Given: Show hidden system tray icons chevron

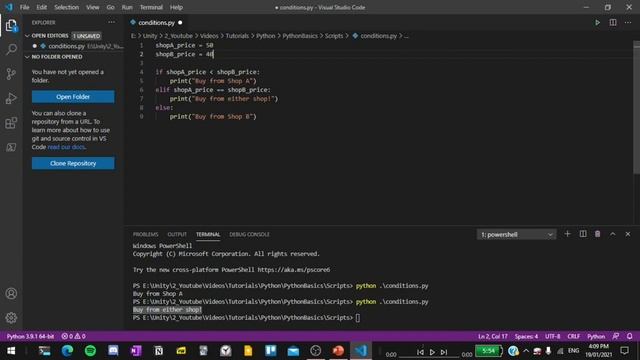Looking at the screenshot, I should click(526, 351).
